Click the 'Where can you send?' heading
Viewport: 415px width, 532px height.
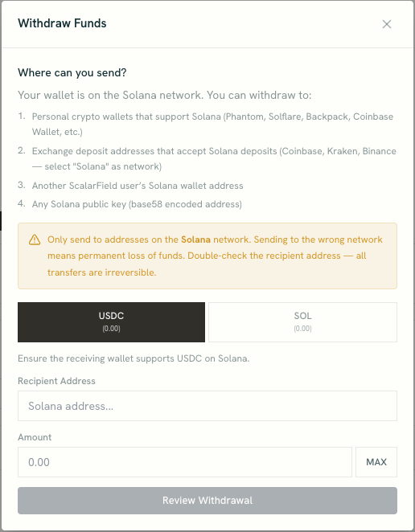[x=72, y=72]
